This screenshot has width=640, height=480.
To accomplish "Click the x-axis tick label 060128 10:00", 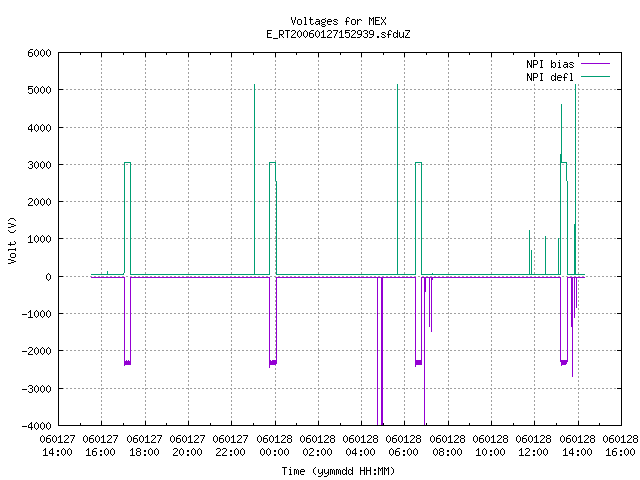I will tap(491, 446).
